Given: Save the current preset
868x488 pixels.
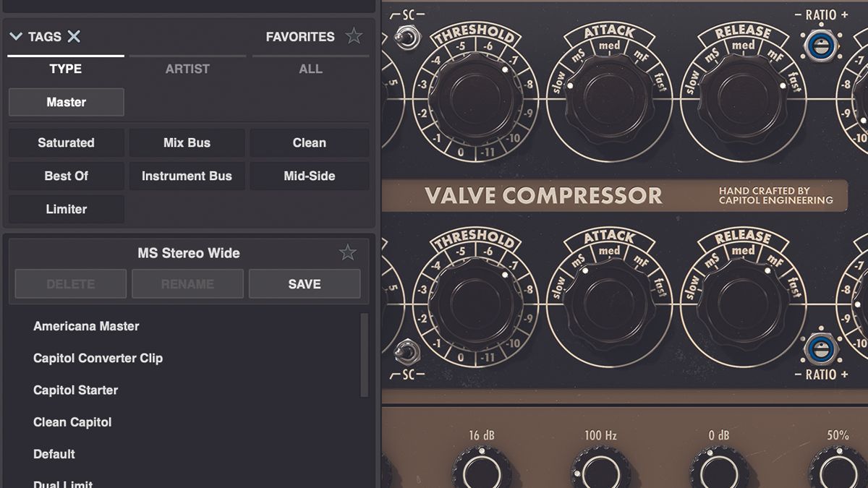Looking at the screenshot, I should [x=305, y=283].
